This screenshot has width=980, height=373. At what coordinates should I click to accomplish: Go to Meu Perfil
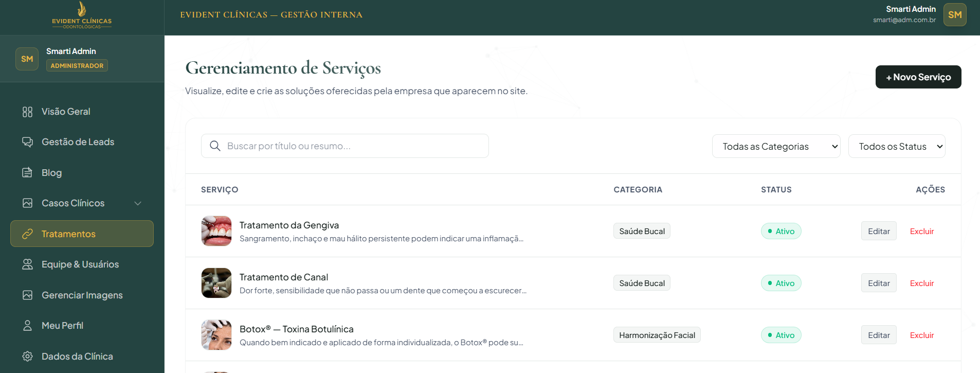82,326
